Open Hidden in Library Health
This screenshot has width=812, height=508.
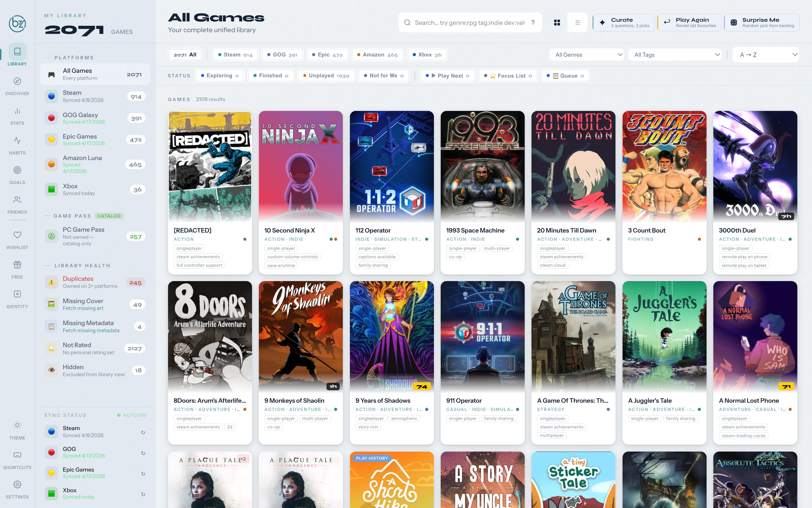tap(95, 371)
